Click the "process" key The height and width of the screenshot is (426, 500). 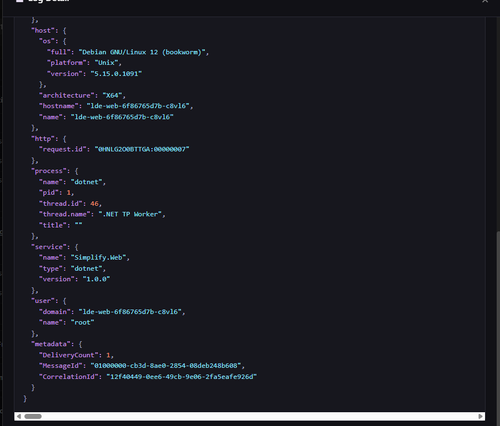(49, 171)
